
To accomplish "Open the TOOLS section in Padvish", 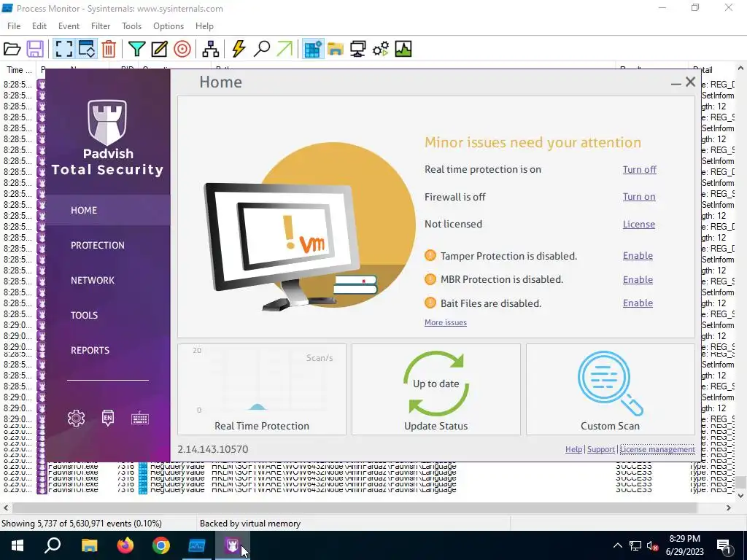I will pos(85,315).
